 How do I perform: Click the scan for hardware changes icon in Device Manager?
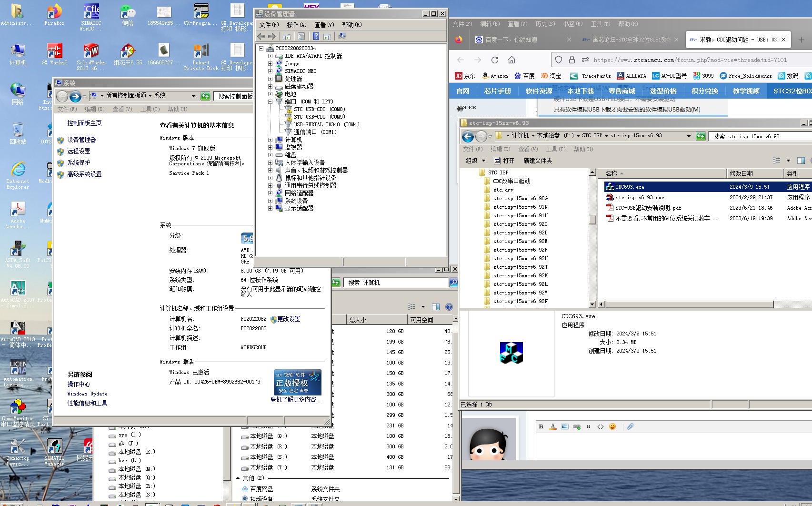pyautogui.click(x=342, y=36)
